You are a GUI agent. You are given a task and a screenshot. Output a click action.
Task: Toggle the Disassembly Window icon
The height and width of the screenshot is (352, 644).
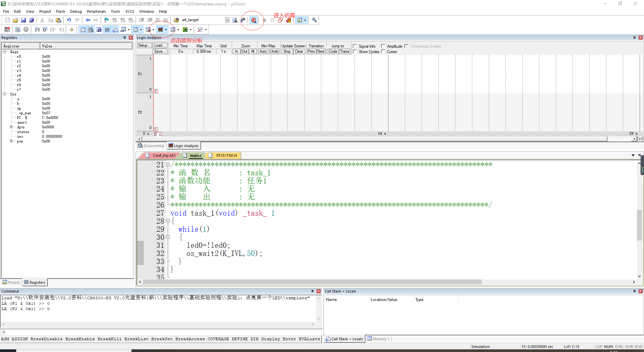pyautogui.click(x=91, y=30)
